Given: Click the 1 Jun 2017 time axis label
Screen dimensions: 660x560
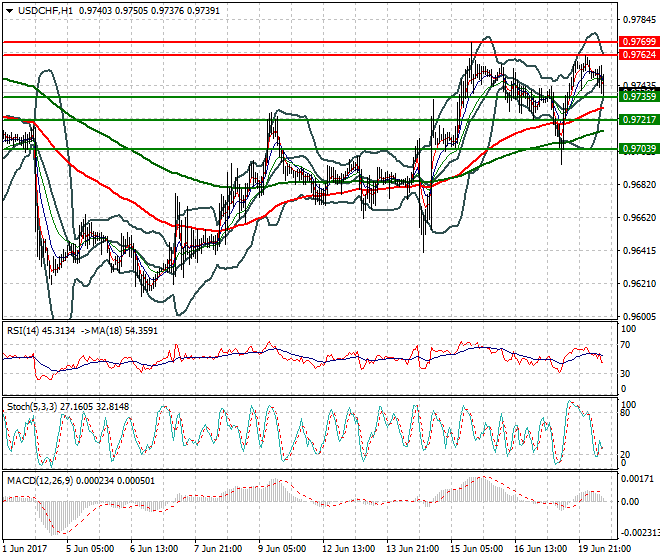Looking at the screenshot, I should click(x=25, y=549).
